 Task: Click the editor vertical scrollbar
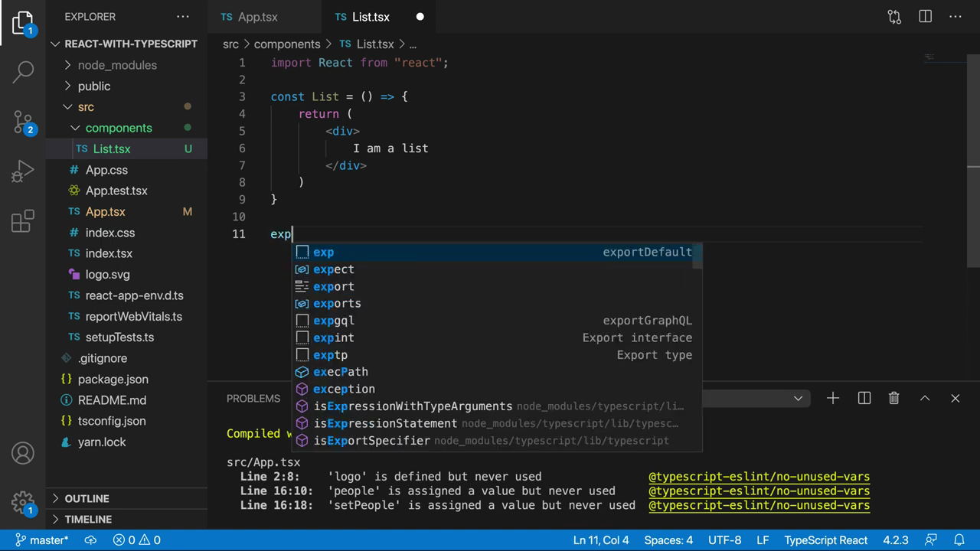click(x=974, y=161)
